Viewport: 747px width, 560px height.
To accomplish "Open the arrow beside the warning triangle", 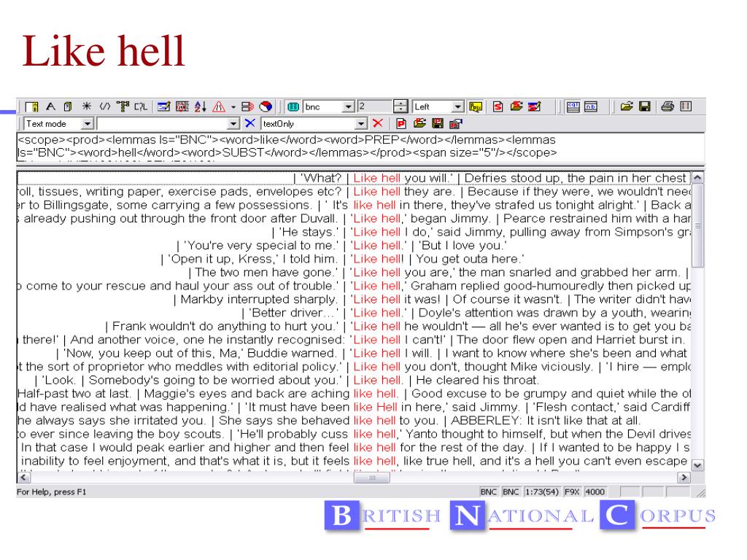I will pyautogui.click(x=233, y=107).
